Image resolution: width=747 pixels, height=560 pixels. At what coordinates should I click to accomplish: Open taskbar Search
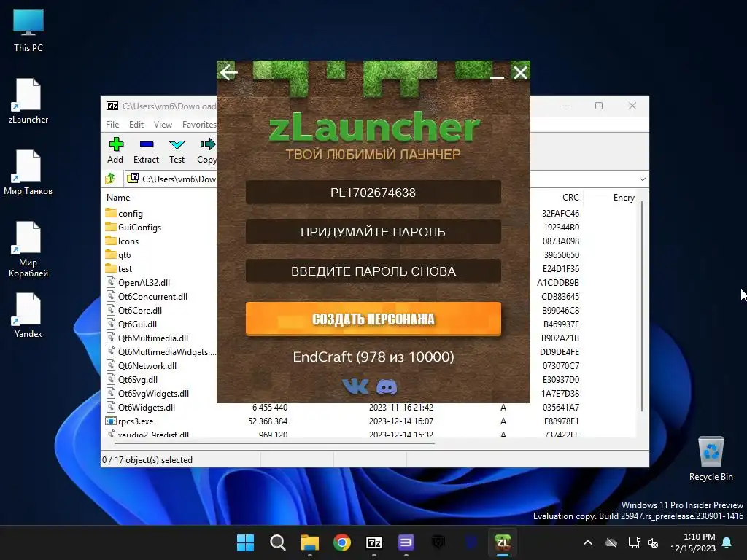click(x=278, y=542)
